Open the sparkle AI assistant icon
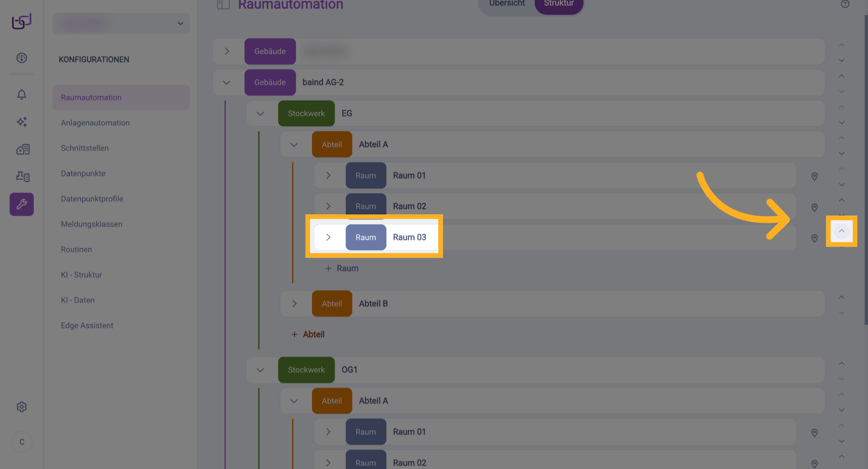 pos(22,122)
